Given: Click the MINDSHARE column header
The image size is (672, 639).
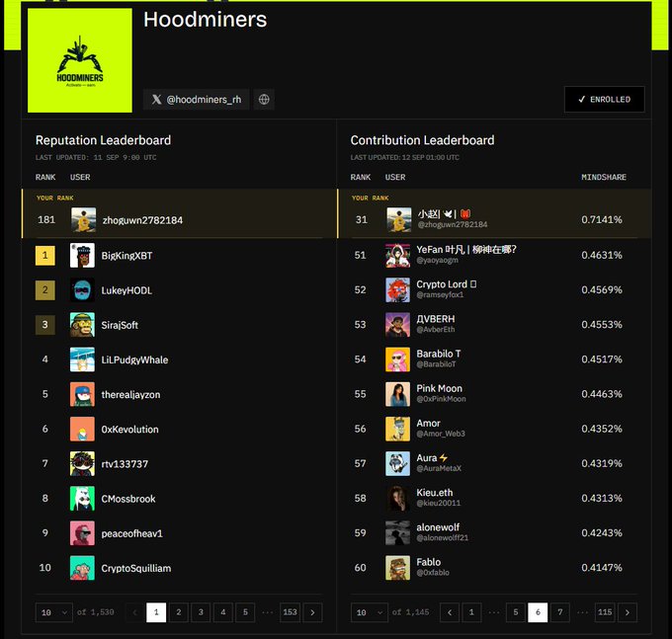Looking at the screenshot, I should coord(604,178).
